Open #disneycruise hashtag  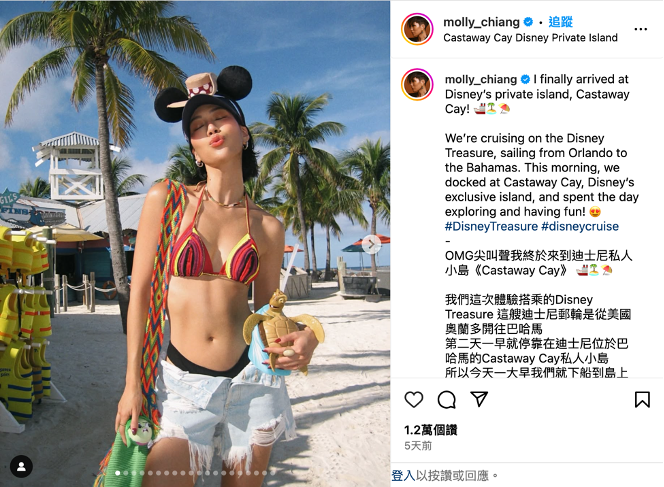tap(580, 226)
